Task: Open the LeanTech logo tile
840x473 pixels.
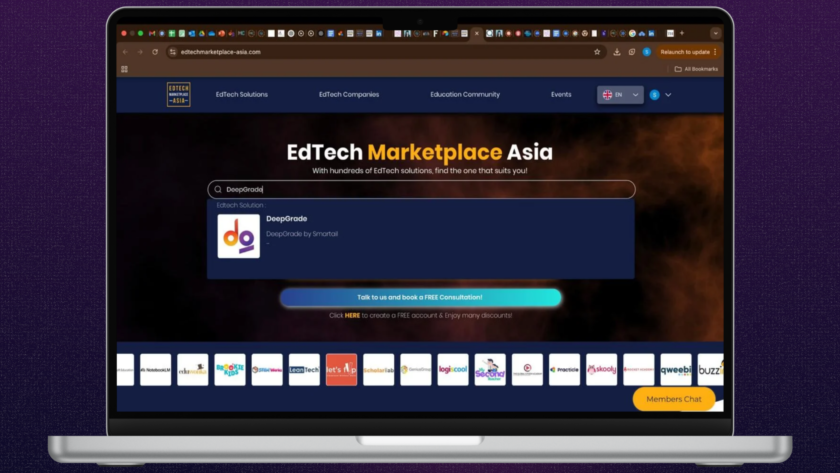Action: coord(304,370)
